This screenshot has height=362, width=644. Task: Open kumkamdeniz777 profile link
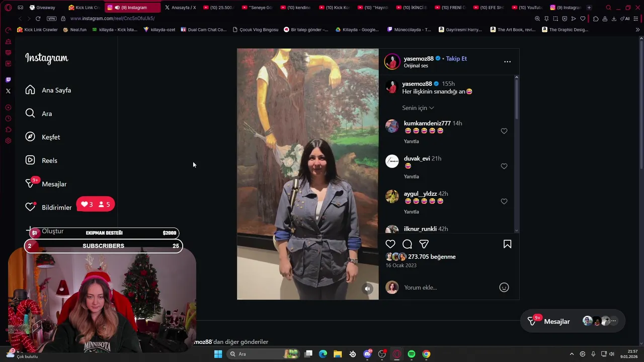tap(427, 123)
